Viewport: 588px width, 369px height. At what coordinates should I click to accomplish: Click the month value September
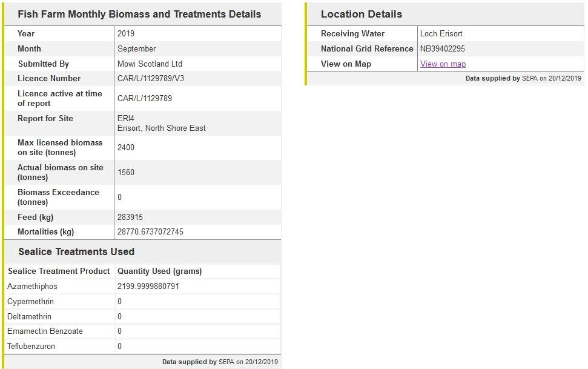coord(136,48)
